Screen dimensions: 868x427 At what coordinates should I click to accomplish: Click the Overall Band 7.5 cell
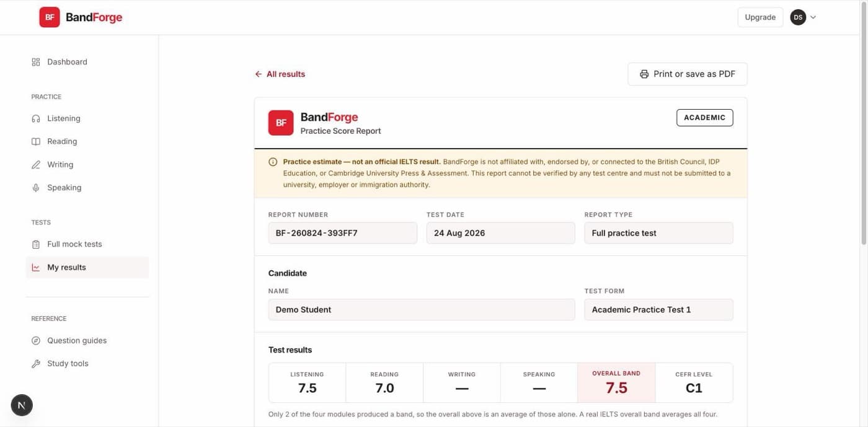click(616, 383)
